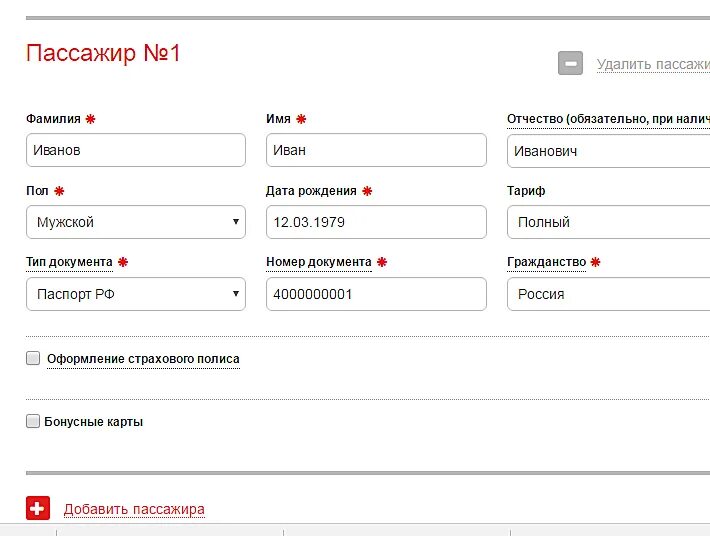Focus the Фамилия field containing Иванов

(136, 150)
